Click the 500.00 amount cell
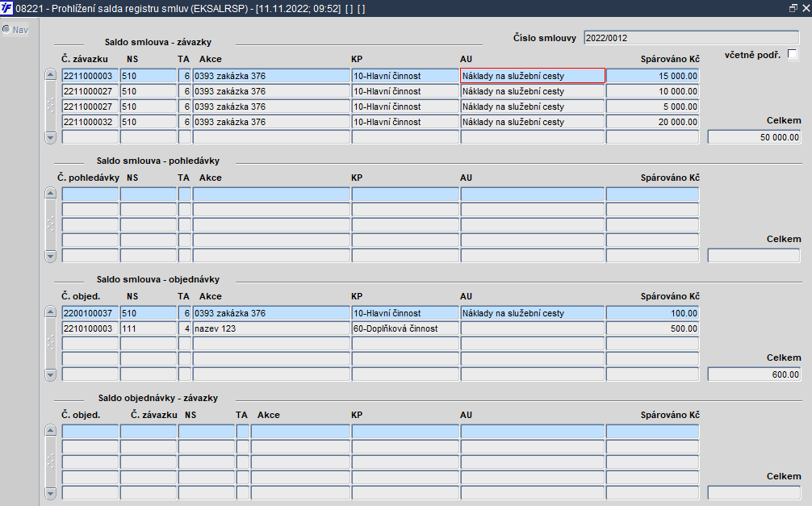The height and width of the screenshot is (506, 812). [652, 328]
